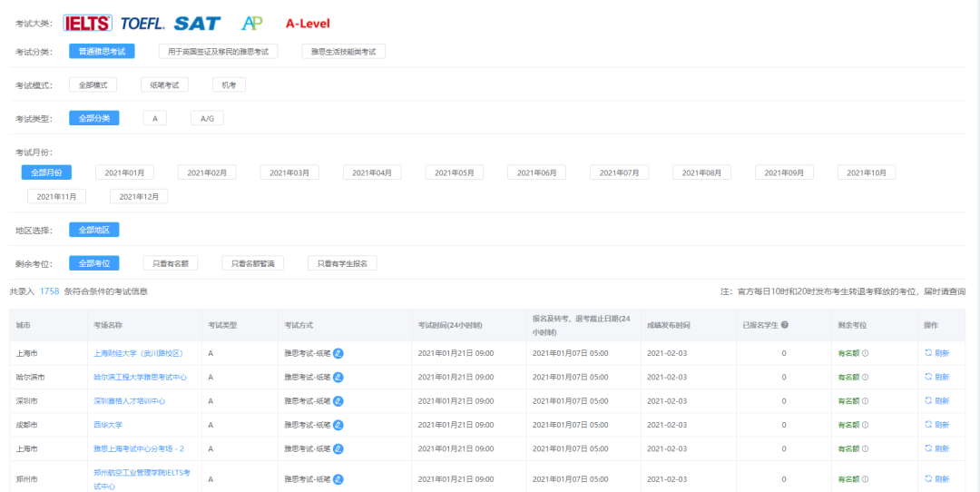Choose 机考 exam mode
Screen dimensions: 980x492
tap(229, 85)
